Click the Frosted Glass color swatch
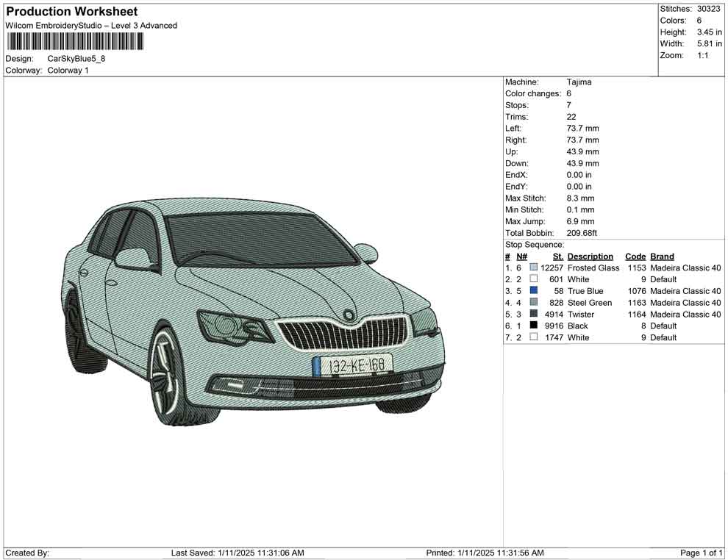The width and height of the screenshot is (728, 560). [x=534, y=268]
